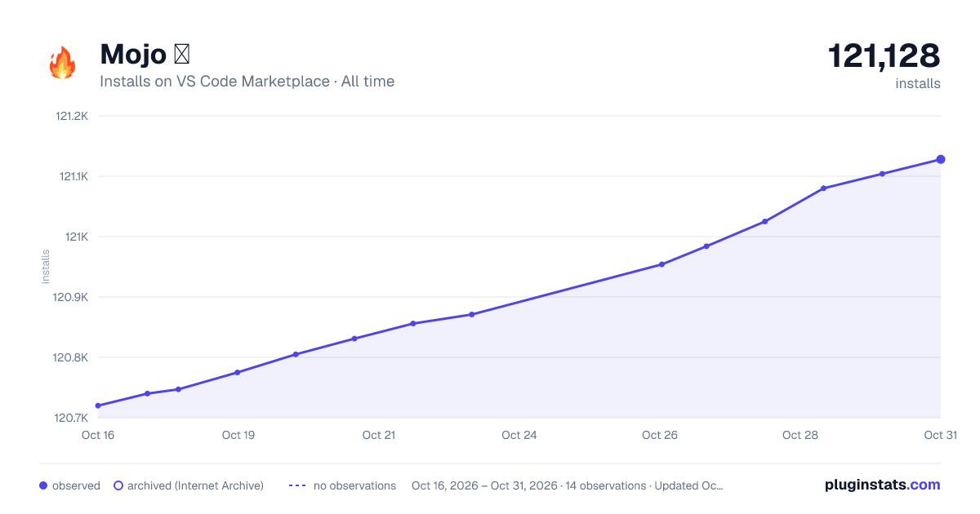980x514 pixels.
Task: Click the data point just above the 121.1K gridline
Action: point(882,174)
